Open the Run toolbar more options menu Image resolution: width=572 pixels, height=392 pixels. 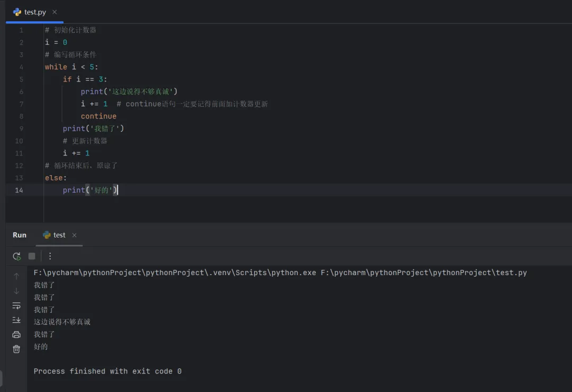point(50,256)
